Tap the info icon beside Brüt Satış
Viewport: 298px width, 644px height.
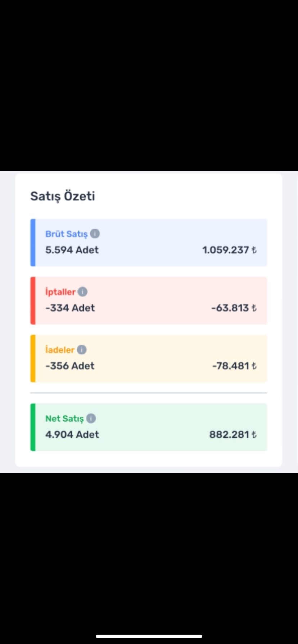(x=95, y=234)
